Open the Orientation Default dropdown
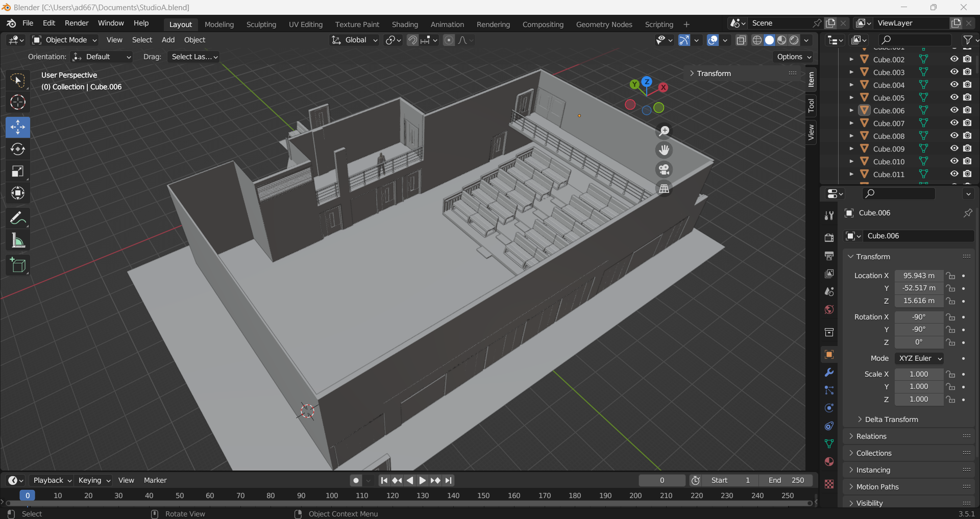 (x=102, y=57)
